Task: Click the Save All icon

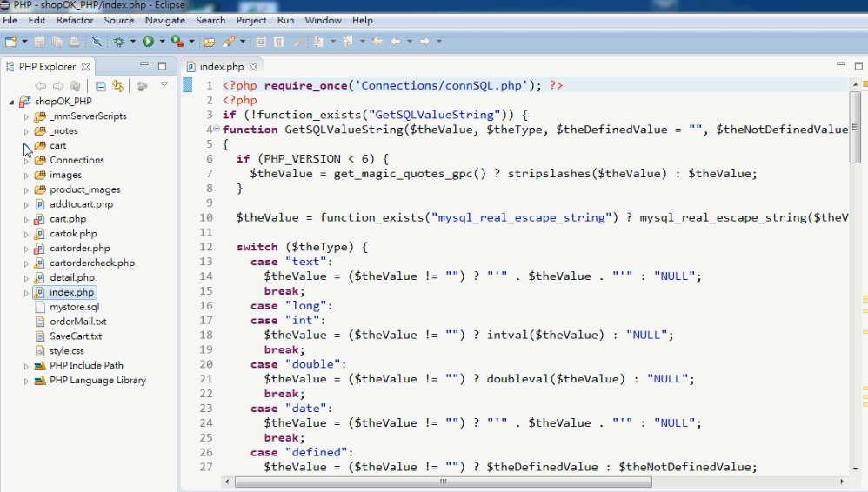Action: click(x=57, y=42)
